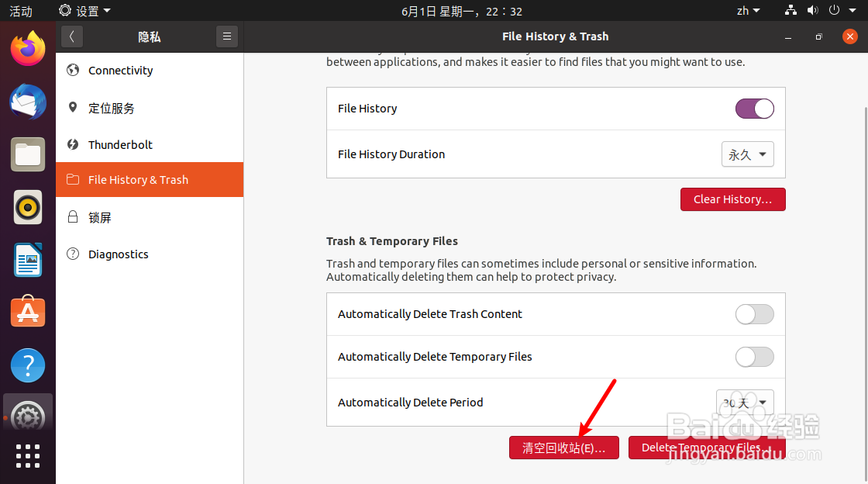Image resolution: width=868 pixels, height=484 pixels.
Task: Open the Diagnostics section in the sidebar
Action: tap(118, 254)
